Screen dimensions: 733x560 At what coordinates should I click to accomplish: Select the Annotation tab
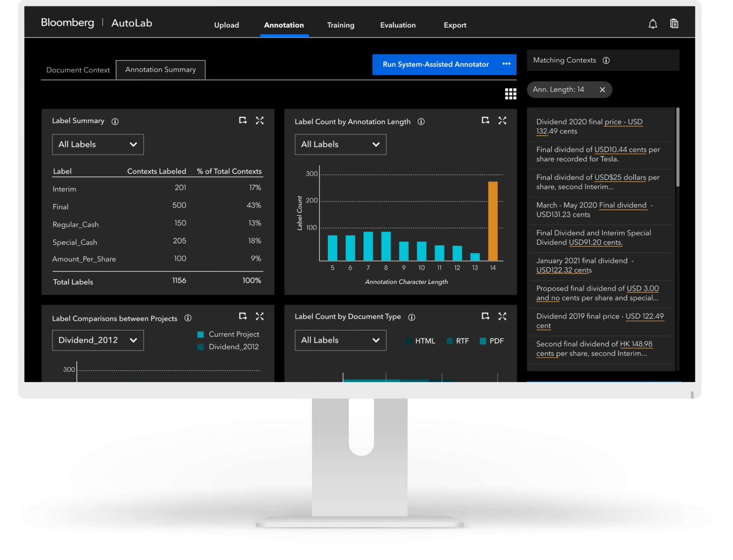(x=284, y=25)
